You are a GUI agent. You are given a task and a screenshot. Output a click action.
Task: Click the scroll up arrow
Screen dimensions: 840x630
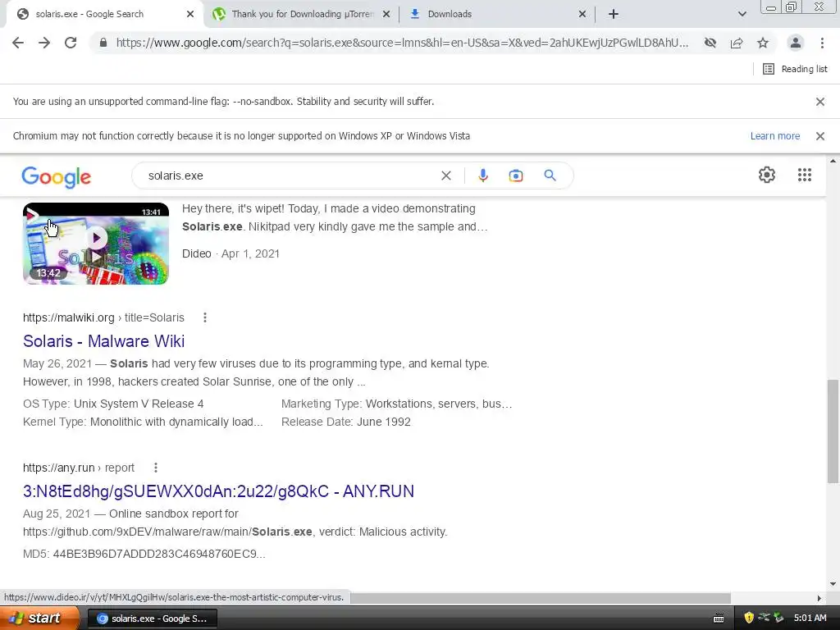coord(833,161)
